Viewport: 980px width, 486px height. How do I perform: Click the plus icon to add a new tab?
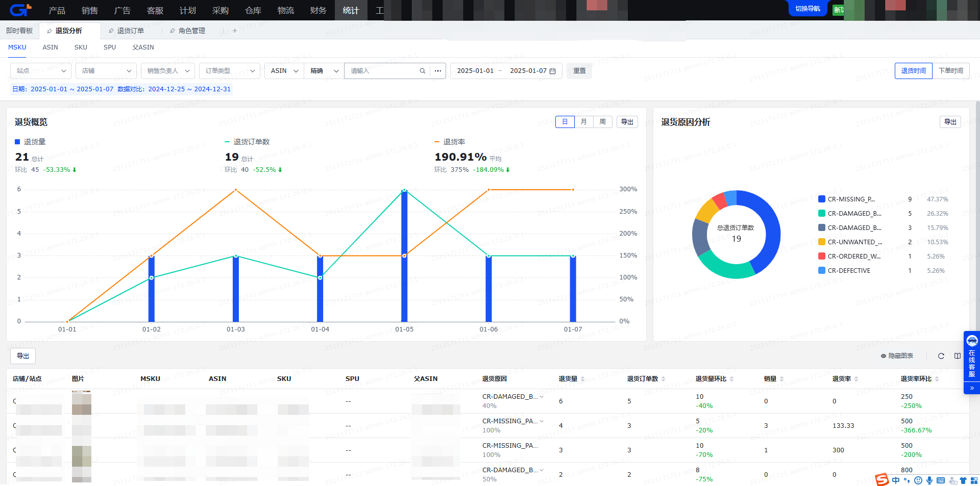click(235, 31)
